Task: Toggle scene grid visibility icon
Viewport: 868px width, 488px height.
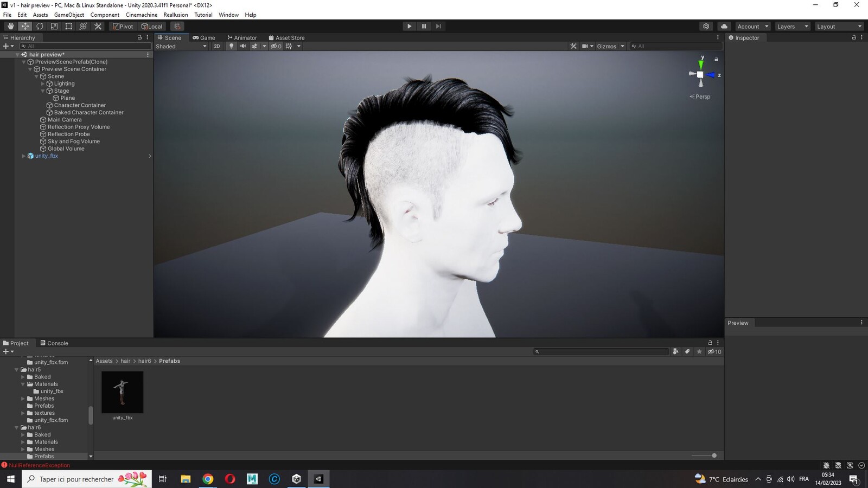Action: 289,46
